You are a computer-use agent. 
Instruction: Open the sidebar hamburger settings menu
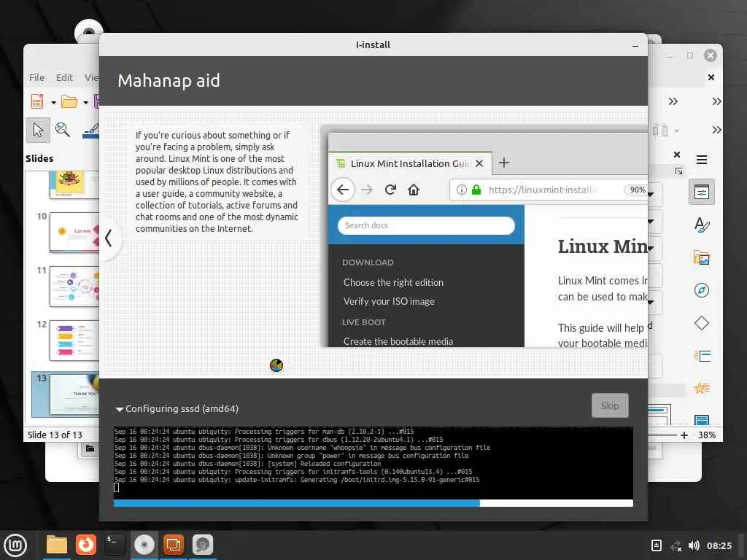point(702,160)
